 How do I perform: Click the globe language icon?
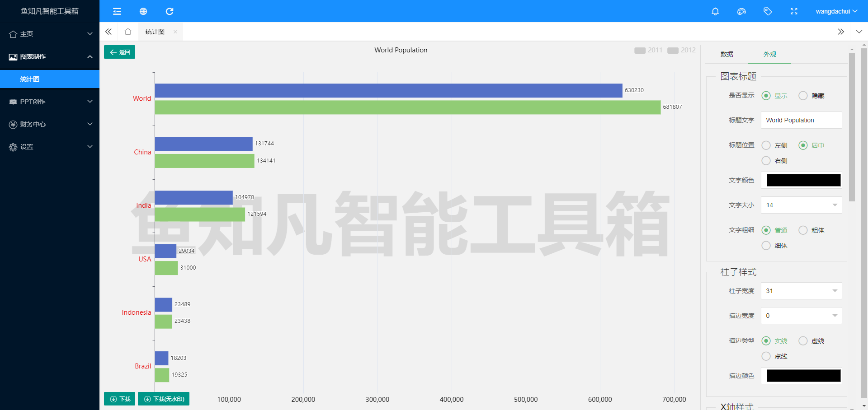pyautogui.click(x=143, y=11)
